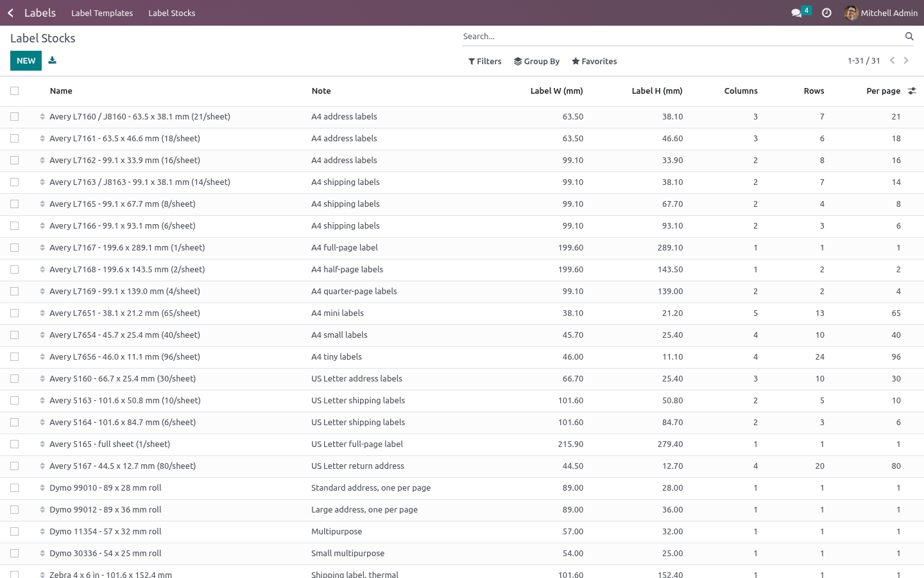Open optional columns settings icon
Image resolution: width=924 pixels, height=578 pixels.
tap(912, 91)
